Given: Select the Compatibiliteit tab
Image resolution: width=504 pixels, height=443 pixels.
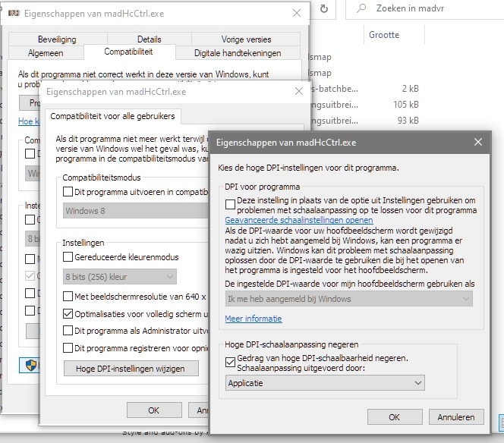Looking at the screenshot, I should point(128,52).
